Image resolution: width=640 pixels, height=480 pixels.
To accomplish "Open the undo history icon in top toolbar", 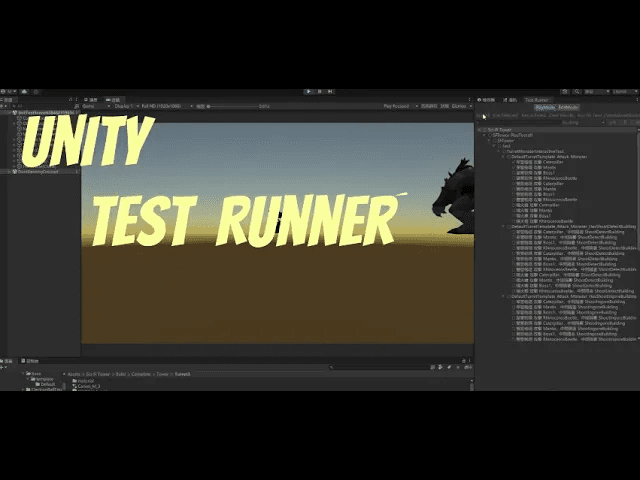I will pyautogui.click(x=565, y=92).
